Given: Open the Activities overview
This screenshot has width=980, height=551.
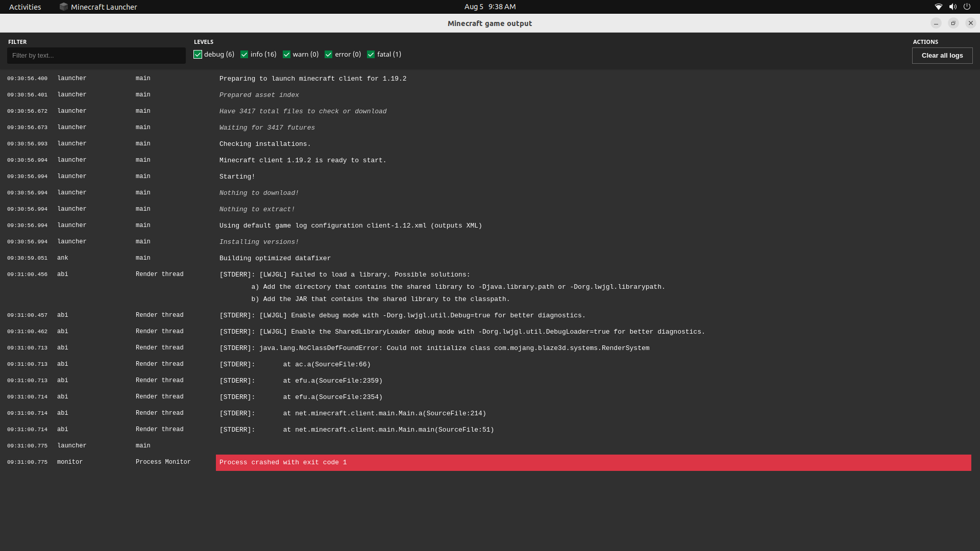Looking at the screenshot, I should [25, 7].
